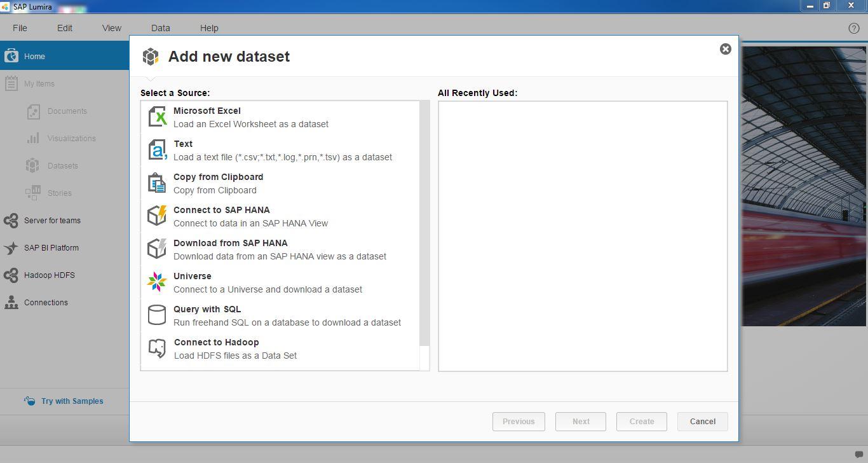The width and height of the screenshot is (868, 463).
Task: Select 'Load a text file' description
Action: (x=283, y=157)
